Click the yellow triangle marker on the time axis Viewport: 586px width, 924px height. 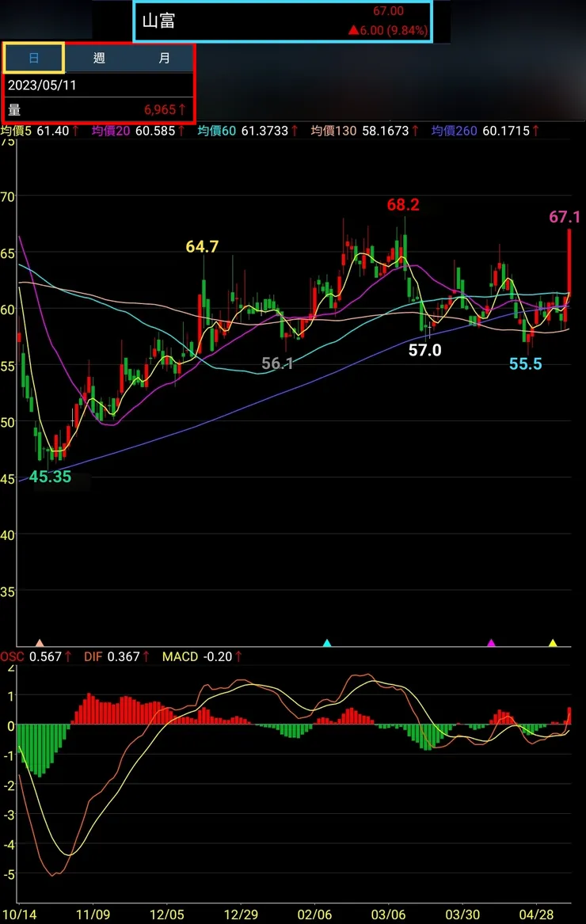553,643
